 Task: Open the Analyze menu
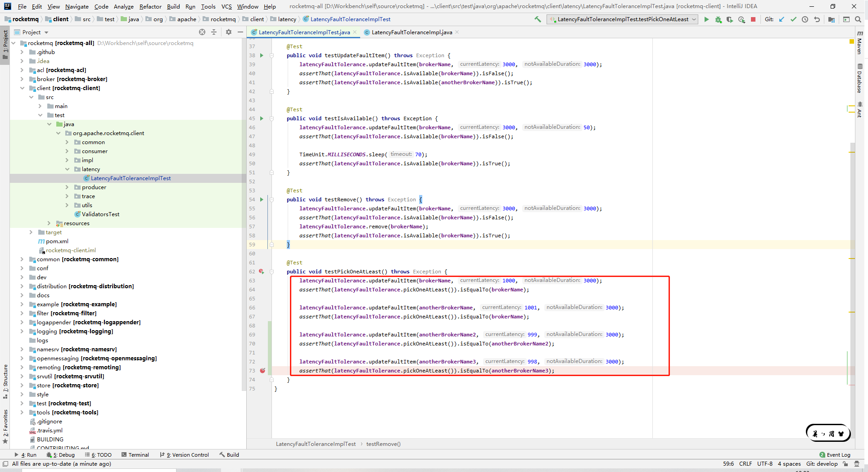click(123, 6)
